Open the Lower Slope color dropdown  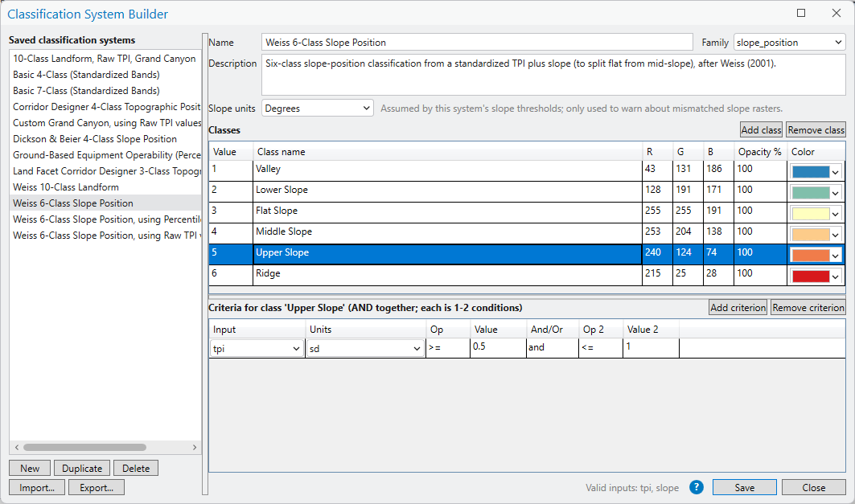(835, 193)
